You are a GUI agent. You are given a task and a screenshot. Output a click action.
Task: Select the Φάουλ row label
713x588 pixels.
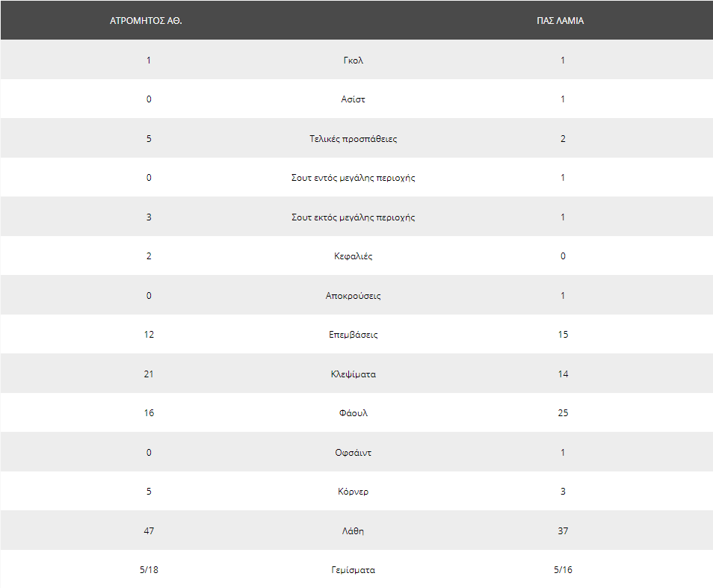pos(354,412)
